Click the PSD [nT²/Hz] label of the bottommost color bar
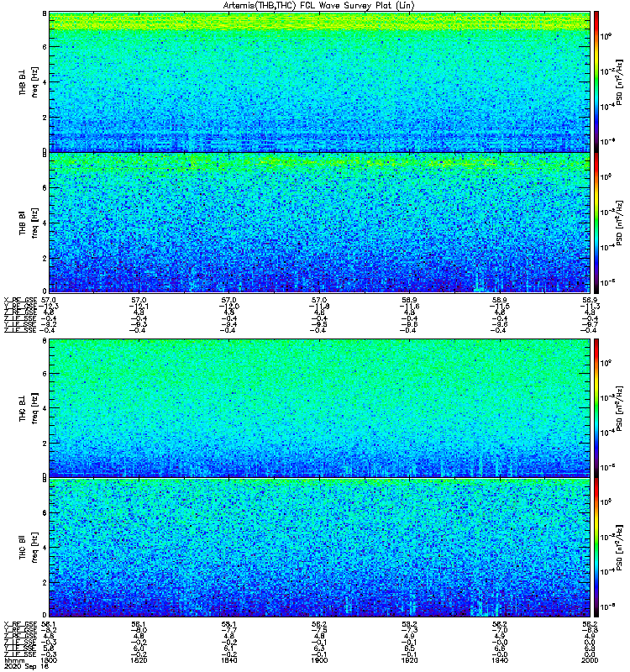This screenshot has height=672, width=630. (x=619, y=548)
